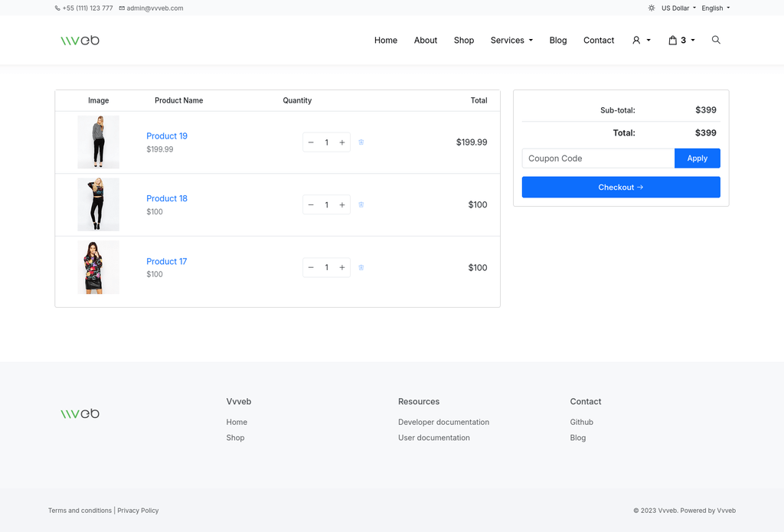Delete Product 18 using the trash icon
The width and height of the screenshot is (784, 532).
coord(361,205)
